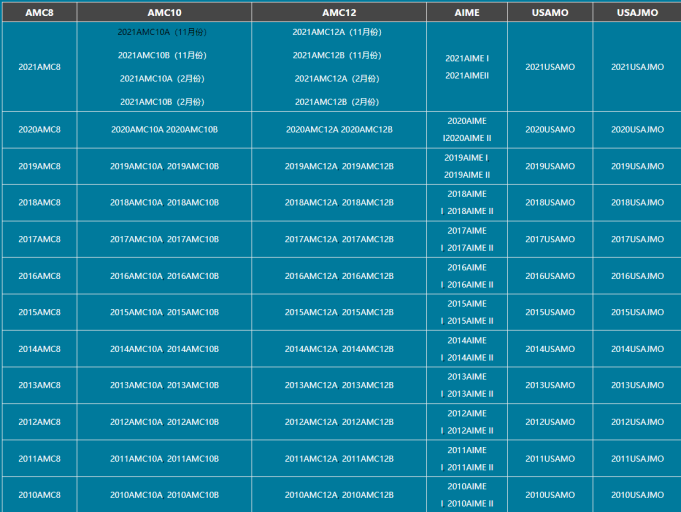The height and width of the screenshot is (512, 681).
Task: Open the 2010AMC8 link
Action: [x=39, y=495]
